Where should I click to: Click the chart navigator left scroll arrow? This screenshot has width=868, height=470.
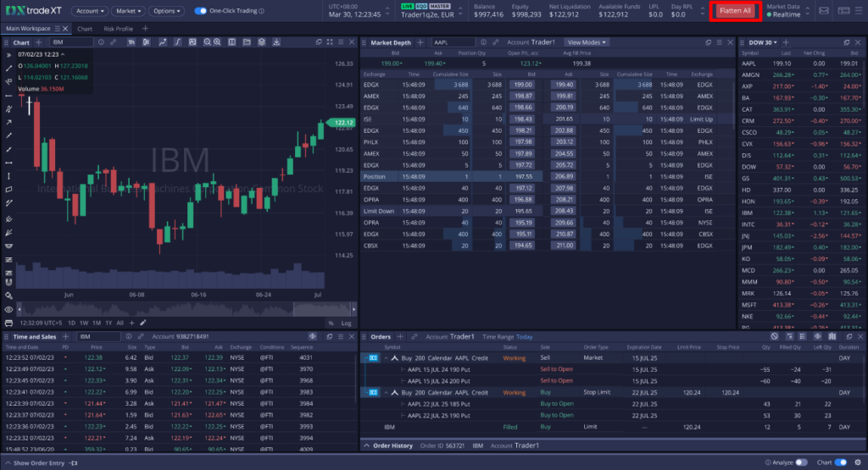tap(19, 309)
